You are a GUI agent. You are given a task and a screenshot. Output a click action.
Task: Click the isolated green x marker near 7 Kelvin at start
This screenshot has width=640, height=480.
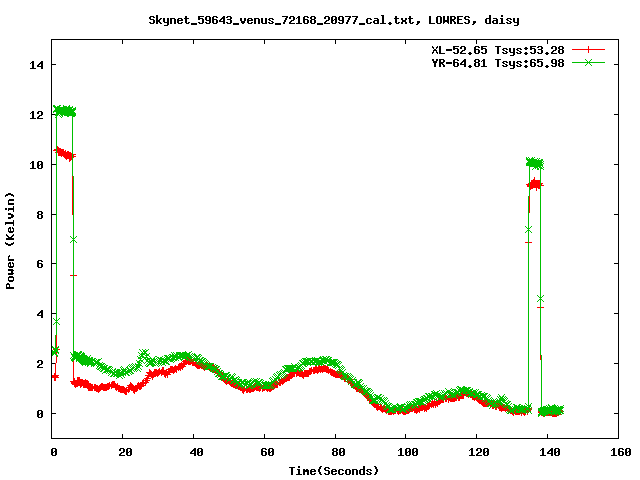tap(73, 240)
